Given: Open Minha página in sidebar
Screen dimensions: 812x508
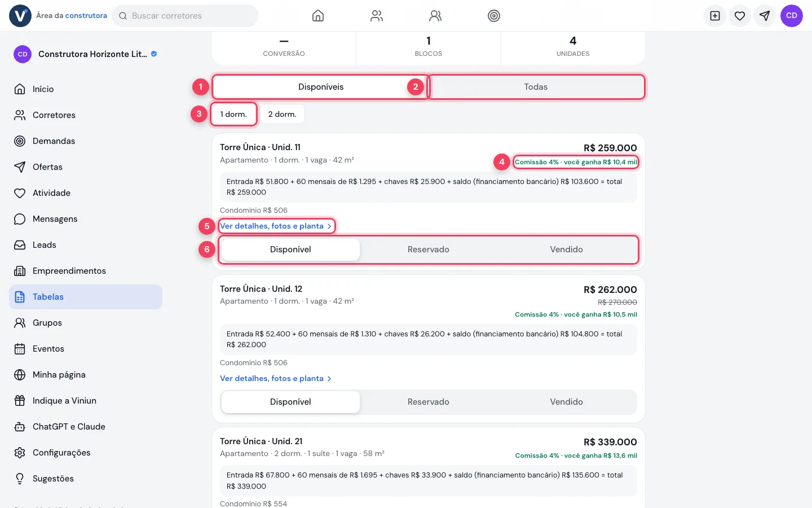Looking at the screenshot, I should 86,375.
